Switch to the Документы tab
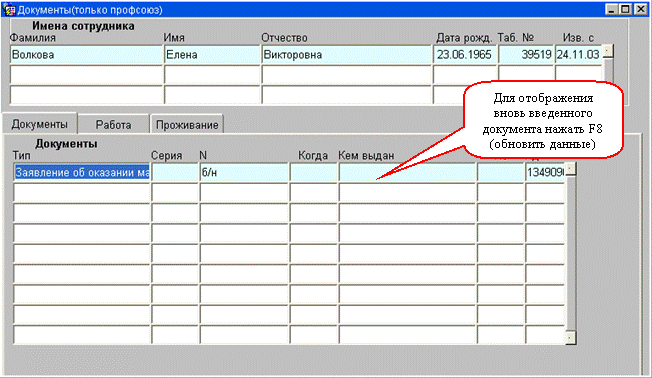Viewport: 652px width, 378px height. click(x=40, y=124)
